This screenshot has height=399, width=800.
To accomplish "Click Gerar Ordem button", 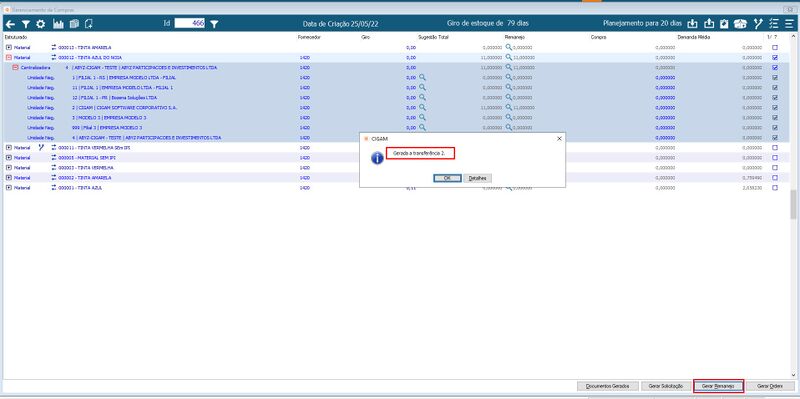I will 770,386.
